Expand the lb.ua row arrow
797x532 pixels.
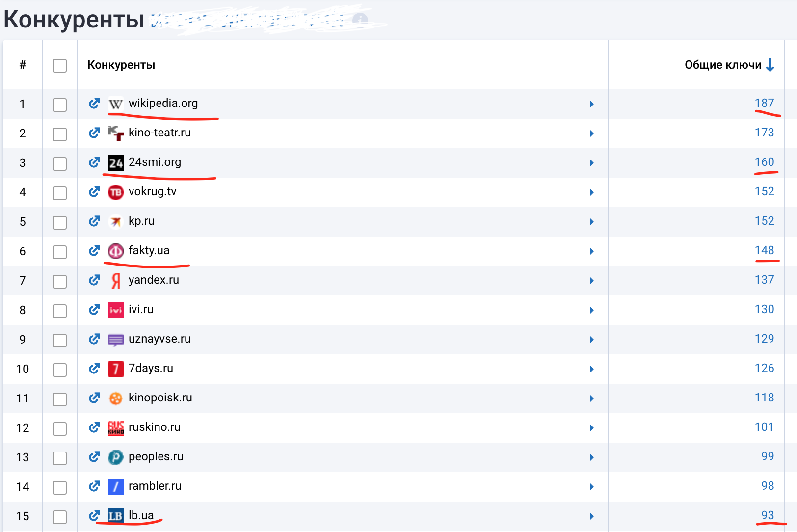tap(592, 516)
